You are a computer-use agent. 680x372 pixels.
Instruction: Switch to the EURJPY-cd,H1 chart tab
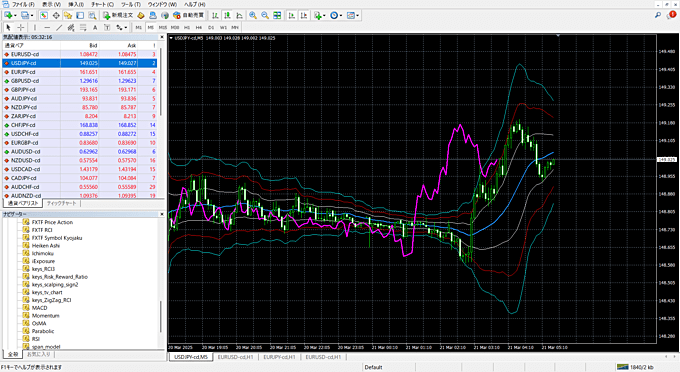279,357
